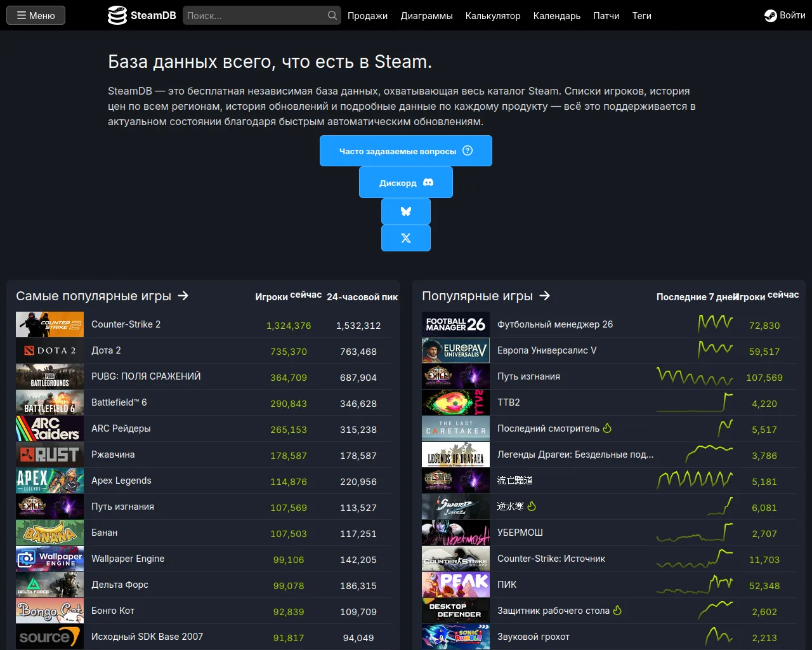Open the Apex Legends cover image

coord(49,481)
